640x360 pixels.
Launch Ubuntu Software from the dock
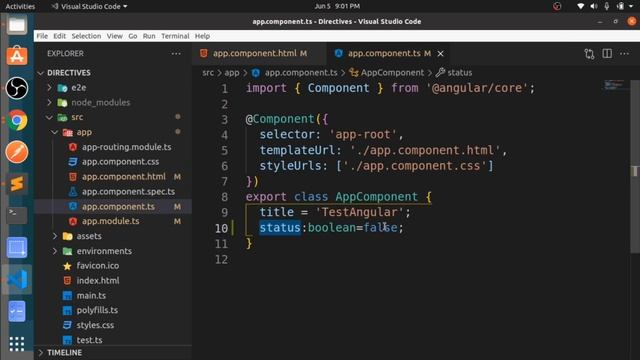coord(17,56)
